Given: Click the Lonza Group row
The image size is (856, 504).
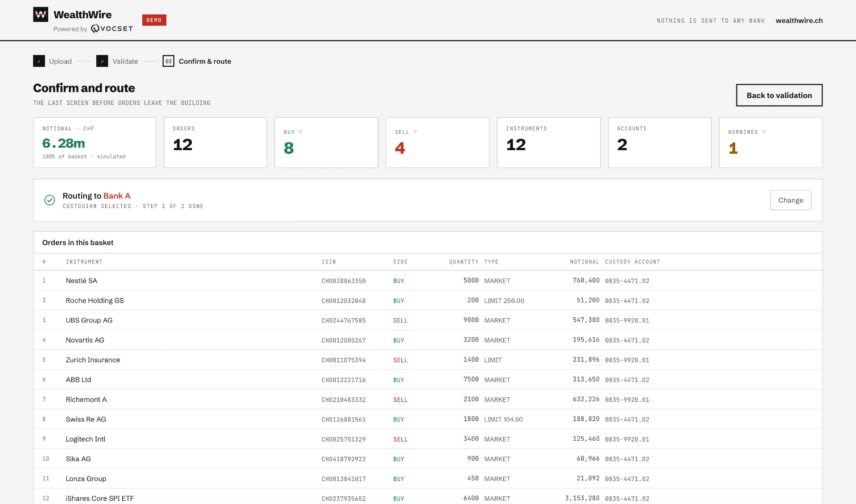Looking at the screenshot, I should pos(428,479).
